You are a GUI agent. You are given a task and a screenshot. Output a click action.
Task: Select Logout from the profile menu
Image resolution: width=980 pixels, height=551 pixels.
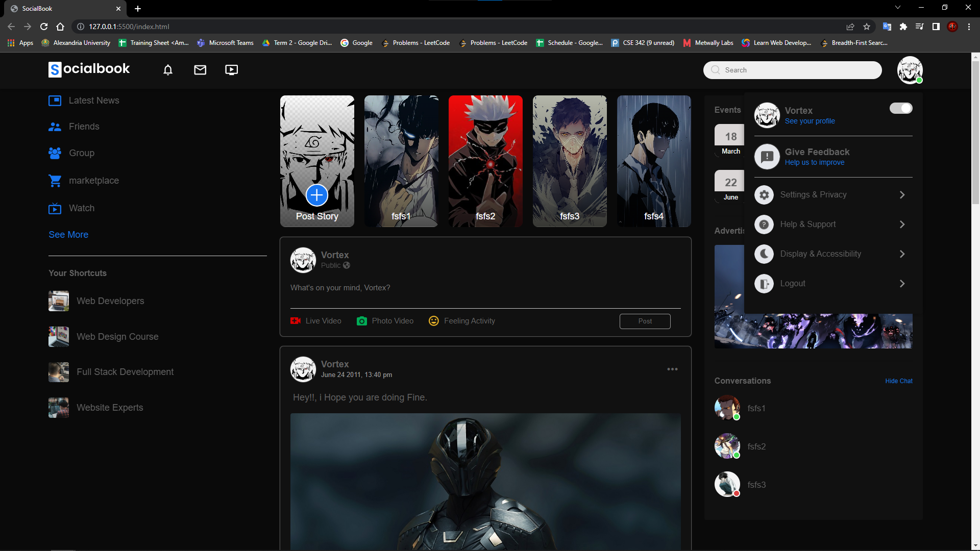[793, 283]
